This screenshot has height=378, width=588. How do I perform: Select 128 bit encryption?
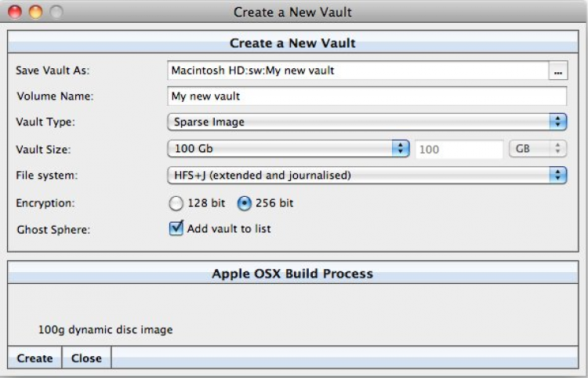pyautogui.click(x=175, y=203)
